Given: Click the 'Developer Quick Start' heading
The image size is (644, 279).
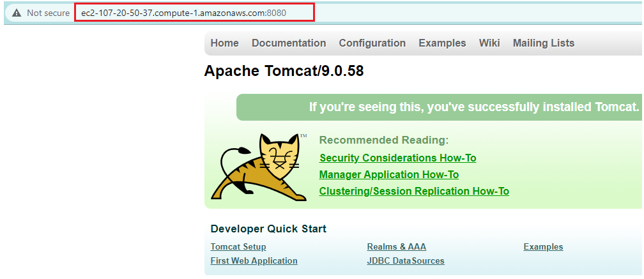Looking at the screenshot, I should tap(268, 229).
